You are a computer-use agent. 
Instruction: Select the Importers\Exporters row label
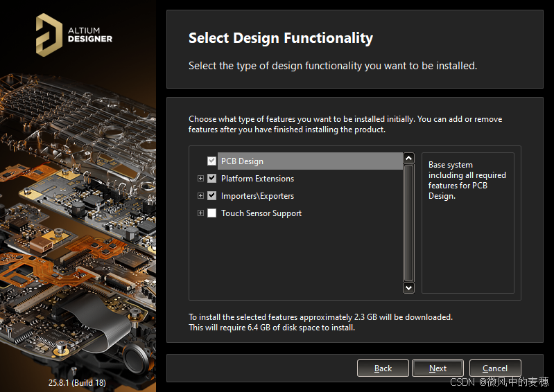[257, 196]
